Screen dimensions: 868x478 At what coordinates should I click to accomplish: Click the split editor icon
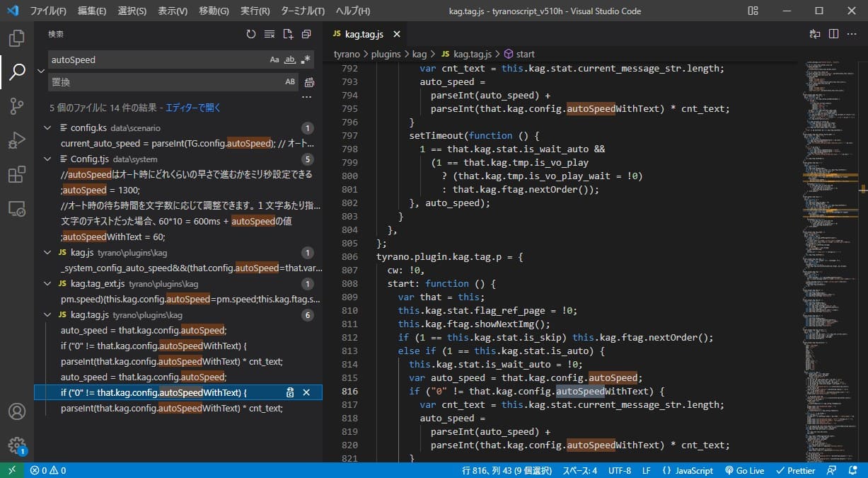tap(833, 34)
